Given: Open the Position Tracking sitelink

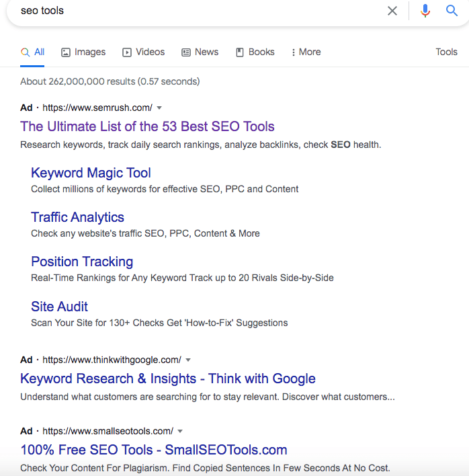Looking at the screenshot, I should (82, 262).
